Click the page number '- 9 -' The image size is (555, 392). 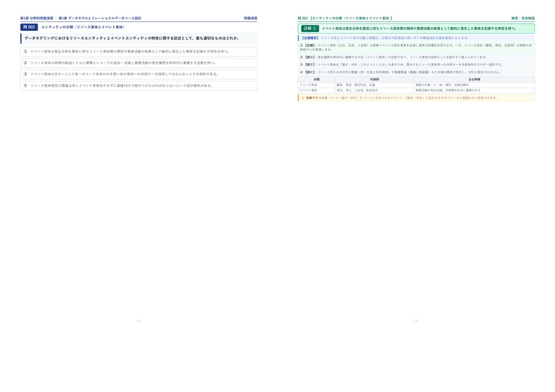[416, 321]
